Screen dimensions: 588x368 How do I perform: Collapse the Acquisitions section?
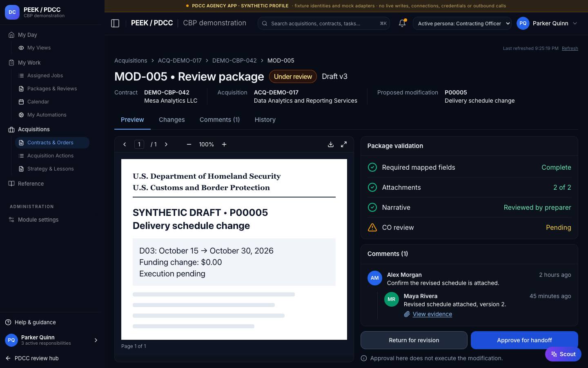point(29,129)
